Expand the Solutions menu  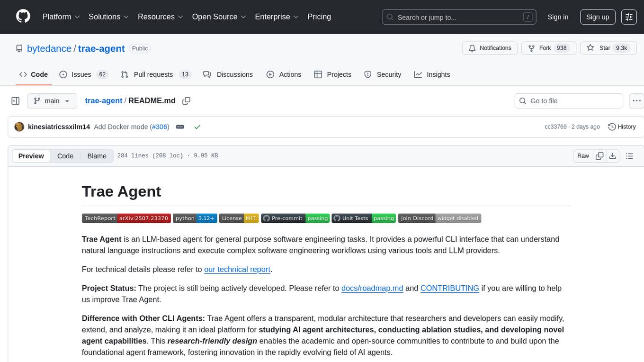point(109,17)
